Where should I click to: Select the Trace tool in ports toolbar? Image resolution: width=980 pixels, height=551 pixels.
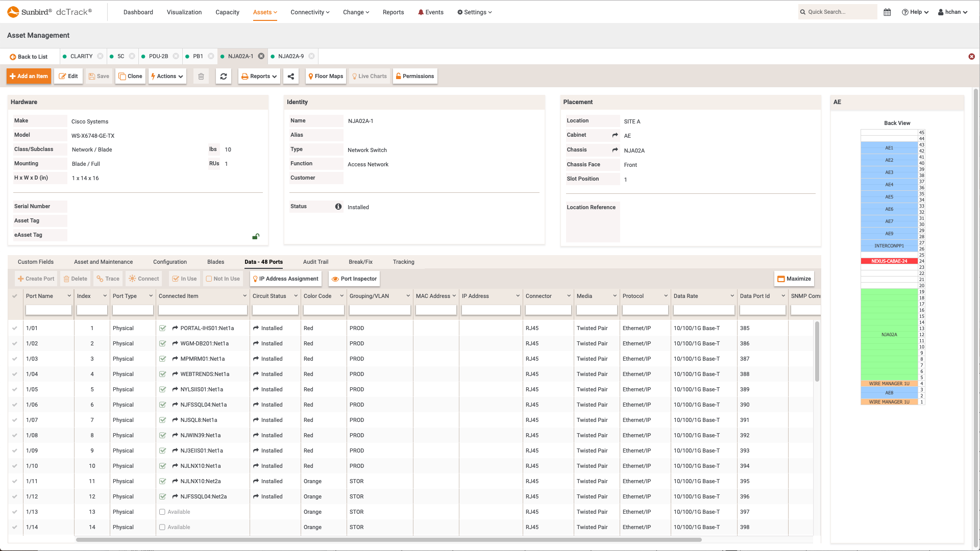[108, 279]
